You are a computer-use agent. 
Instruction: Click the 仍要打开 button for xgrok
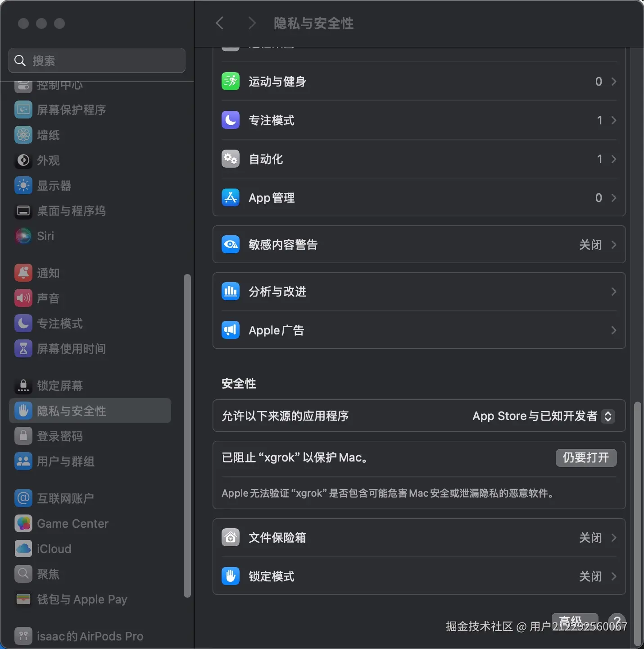point(586,457)
